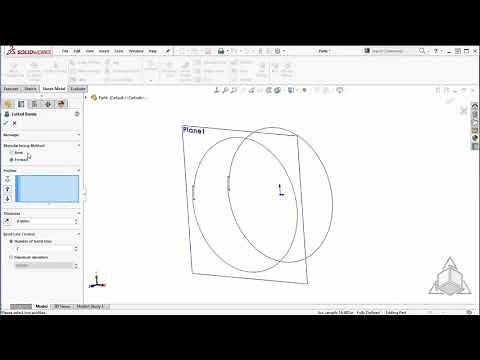Screen dimensions: 480x360
Task: Switch to the PropertyManager panel tab
Action: [x=21, y=104]
